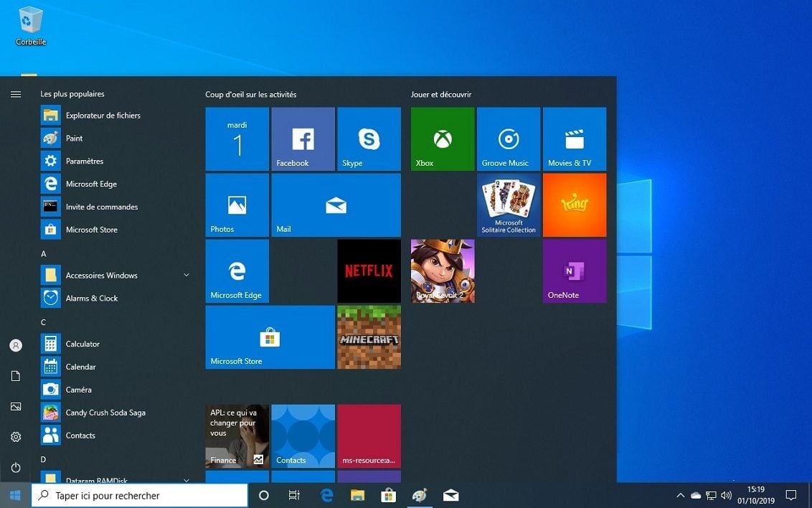
Task: Click the letter A section header
Action: pos(44,254)
